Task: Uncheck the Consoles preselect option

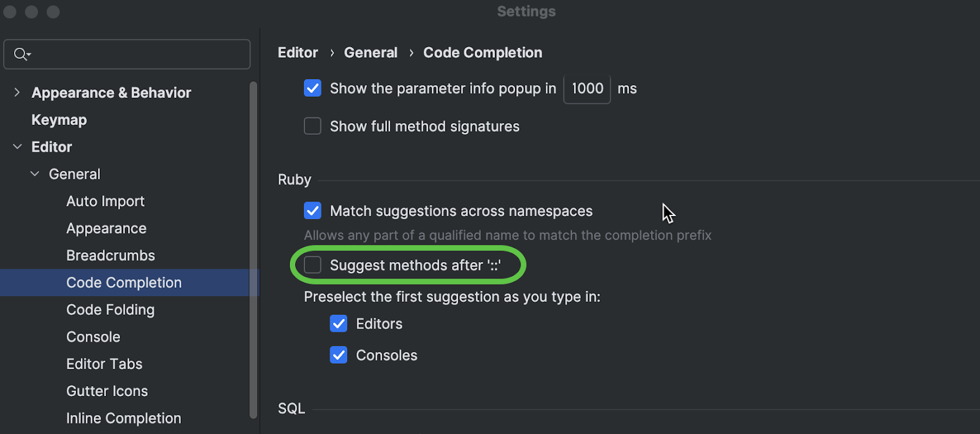Action: pos(339,355)
